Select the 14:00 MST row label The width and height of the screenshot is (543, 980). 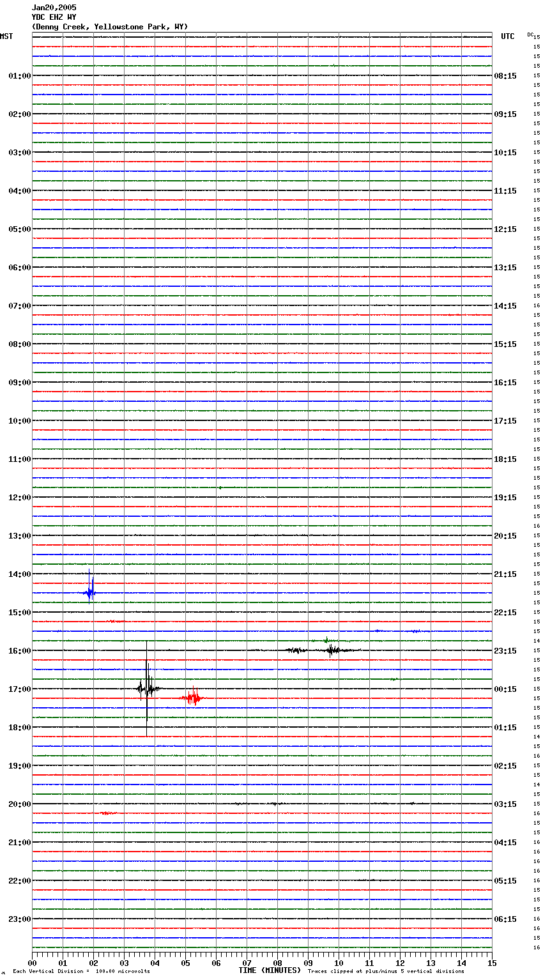[19, 574]
